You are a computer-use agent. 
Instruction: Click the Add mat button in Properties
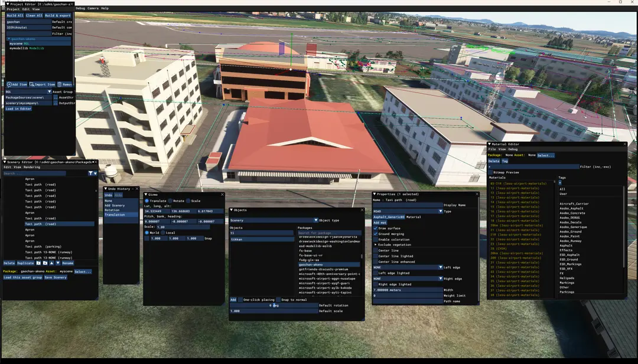click(380, 222)
